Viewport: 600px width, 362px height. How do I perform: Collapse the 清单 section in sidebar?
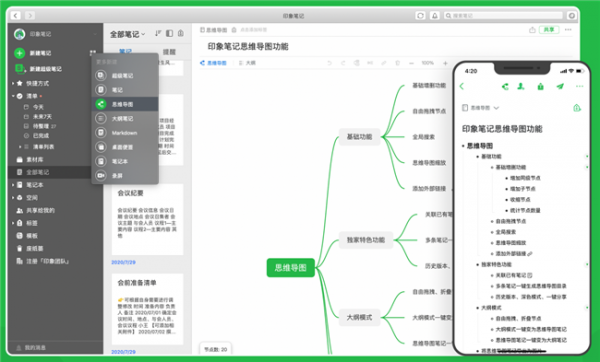13,96
